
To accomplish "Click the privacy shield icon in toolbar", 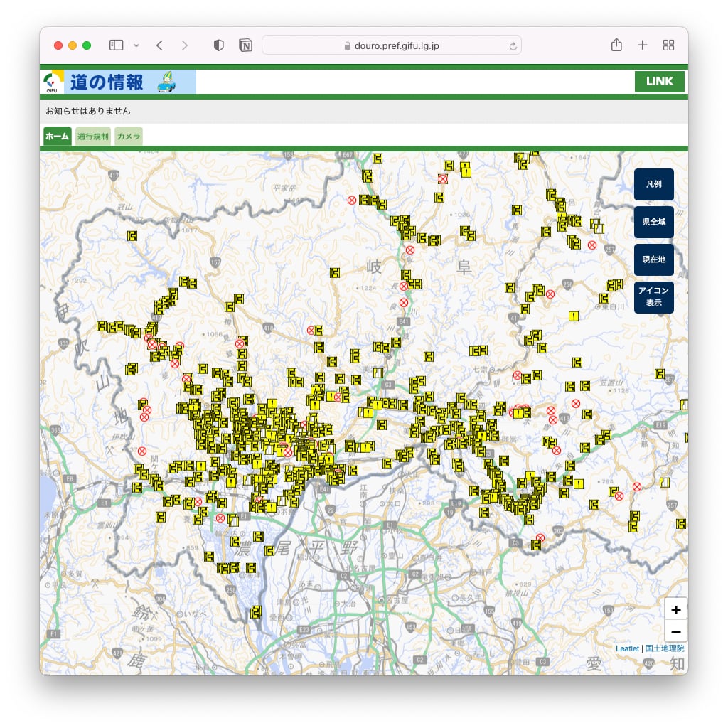I will (218, 45).
